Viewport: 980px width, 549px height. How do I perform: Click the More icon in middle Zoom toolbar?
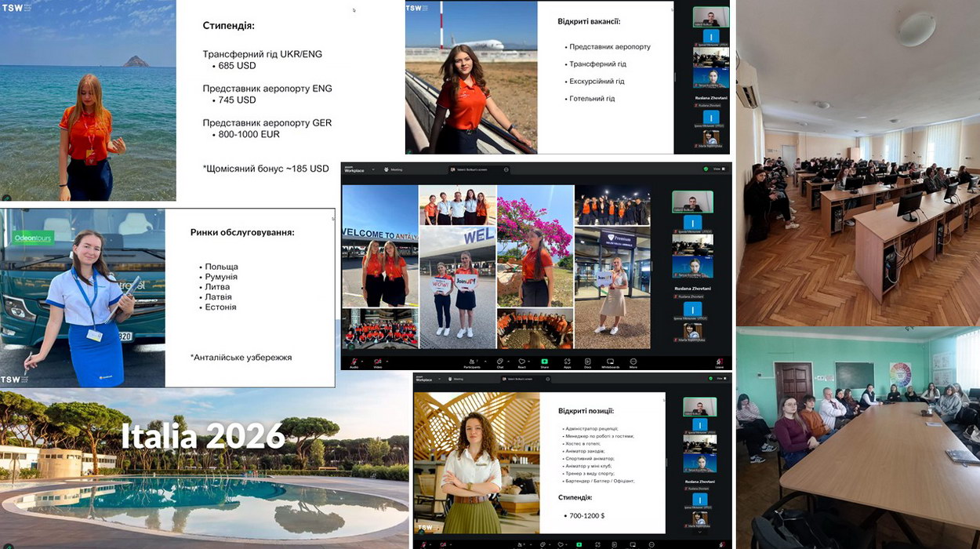coord(633,362)
